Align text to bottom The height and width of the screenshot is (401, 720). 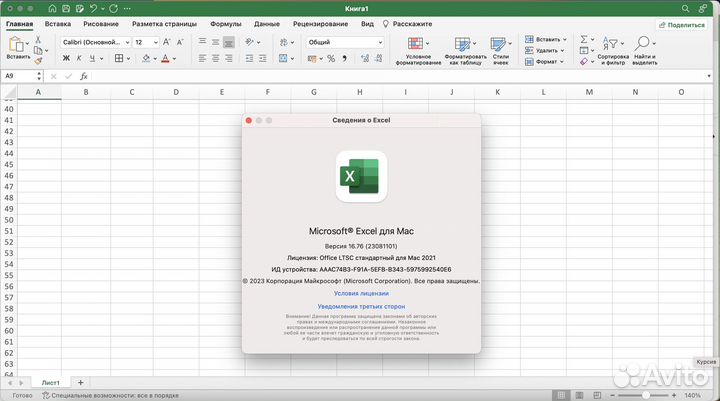click(228, 42)
